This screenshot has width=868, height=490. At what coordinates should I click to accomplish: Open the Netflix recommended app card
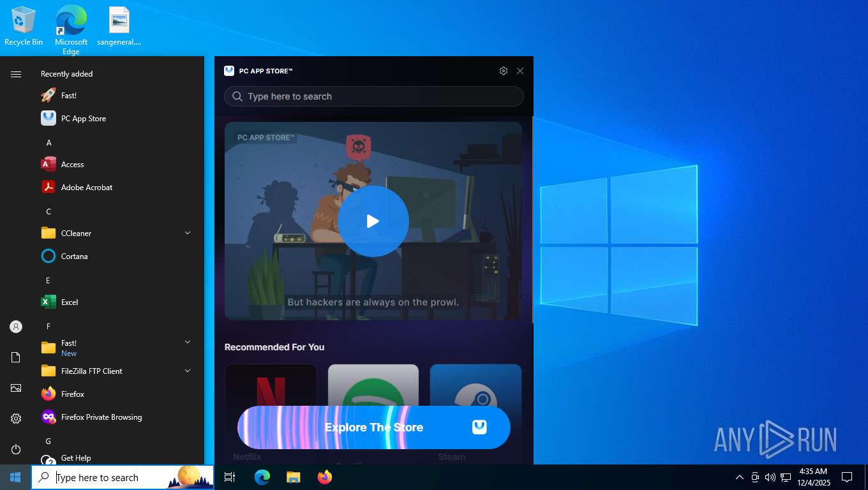[x=271, y=413]
